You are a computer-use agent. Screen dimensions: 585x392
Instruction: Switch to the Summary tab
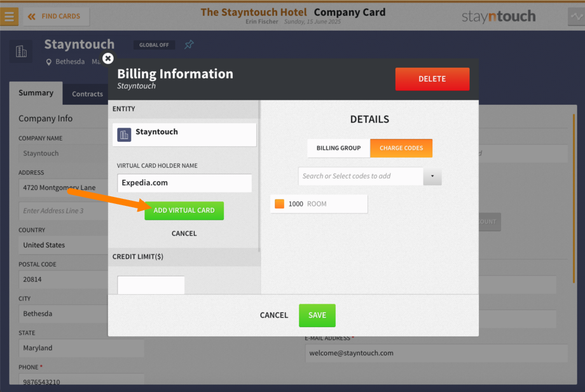36,93
